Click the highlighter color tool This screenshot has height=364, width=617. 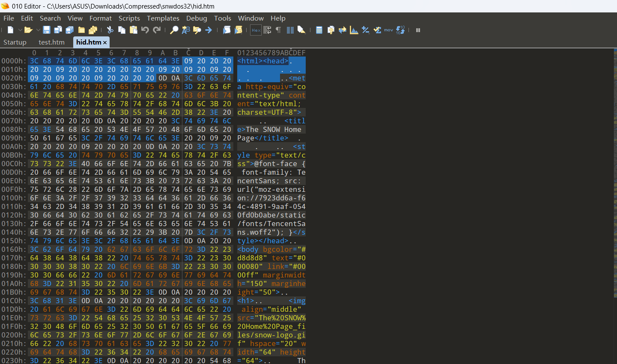pyautogui.click(x=301, y=30)
